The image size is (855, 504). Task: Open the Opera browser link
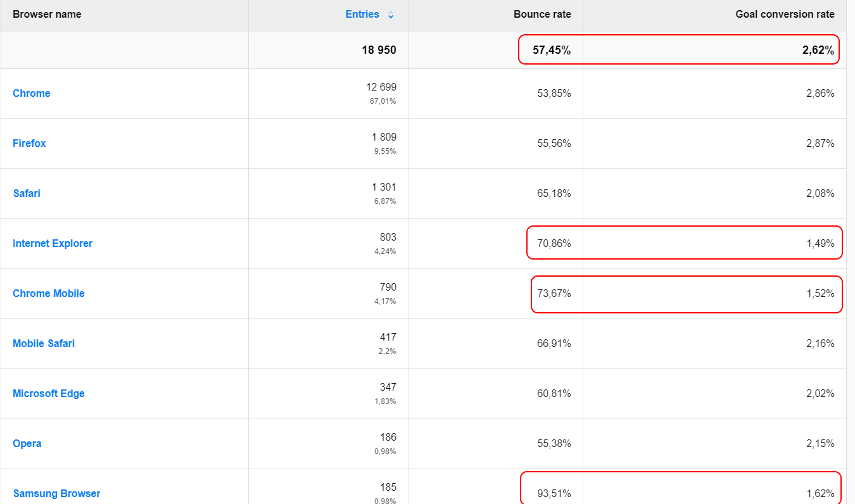27,443
